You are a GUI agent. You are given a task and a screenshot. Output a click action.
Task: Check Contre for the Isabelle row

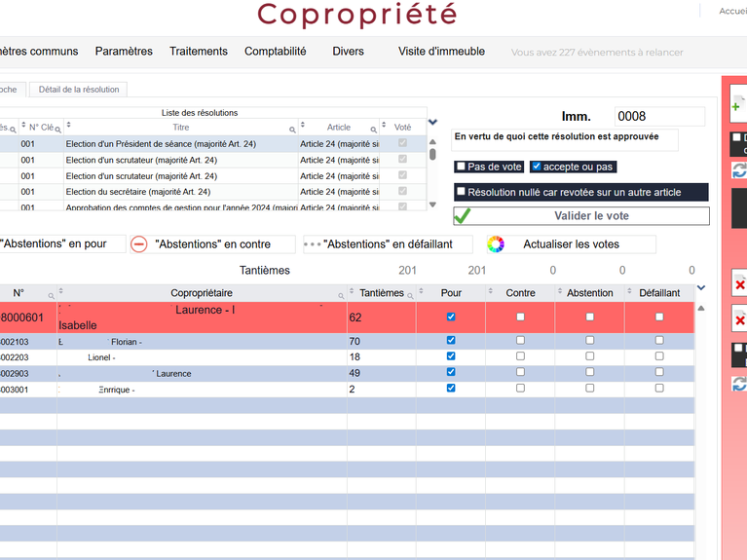tap(520, 317)
